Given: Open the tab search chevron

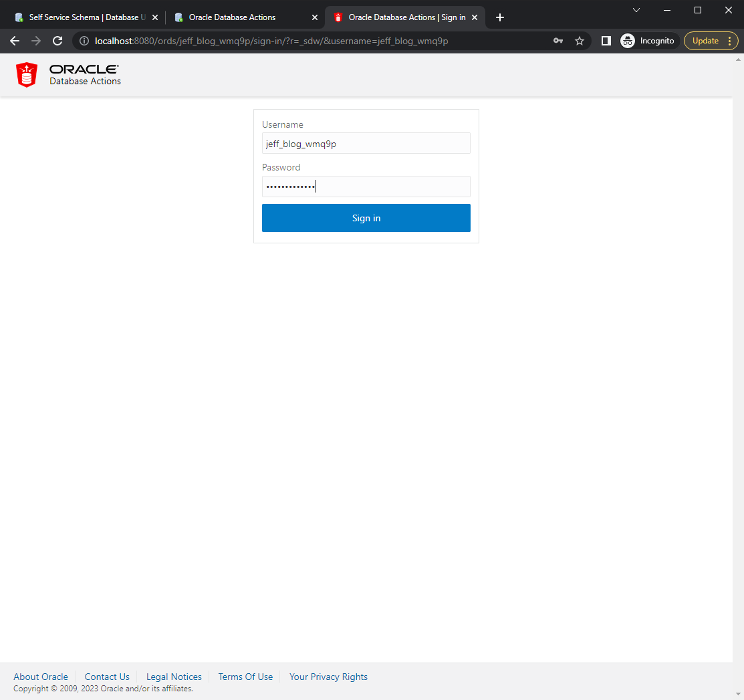Looking at the screenshot, I should click(x=636, y=10).
